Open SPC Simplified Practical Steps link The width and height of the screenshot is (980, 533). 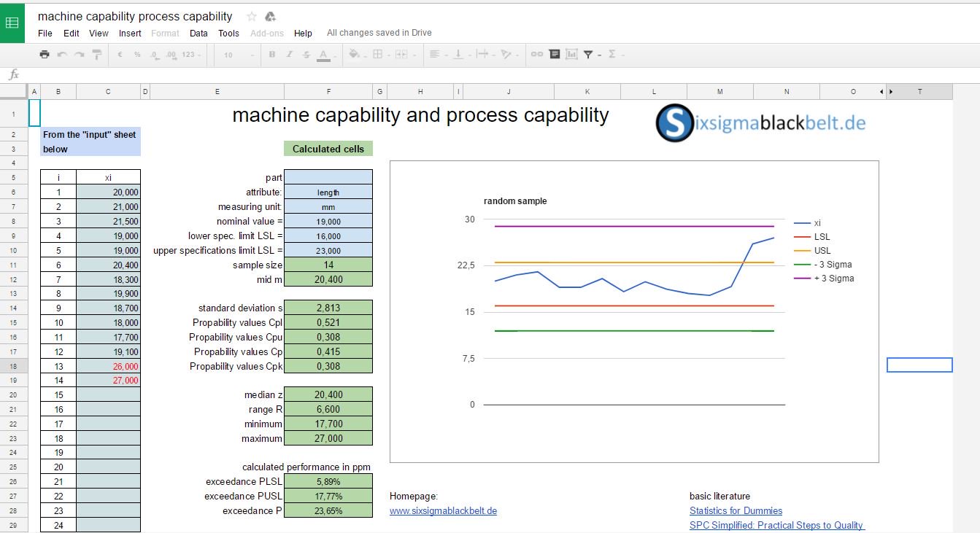point(776,525)
